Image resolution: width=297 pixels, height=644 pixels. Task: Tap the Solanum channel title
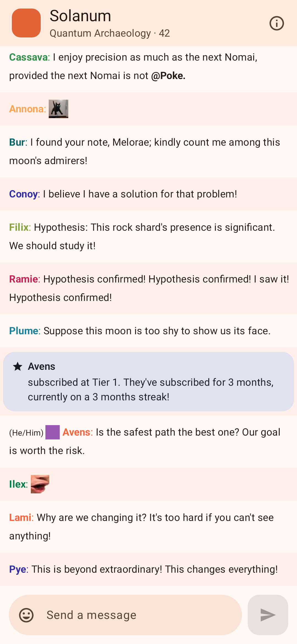[80, 16]
